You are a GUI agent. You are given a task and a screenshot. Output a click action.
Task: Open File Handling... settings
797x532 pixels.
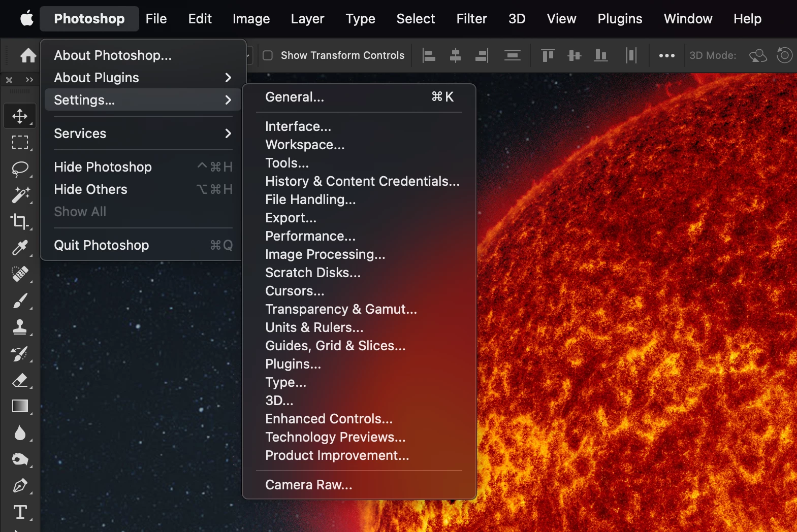point(359,199)
